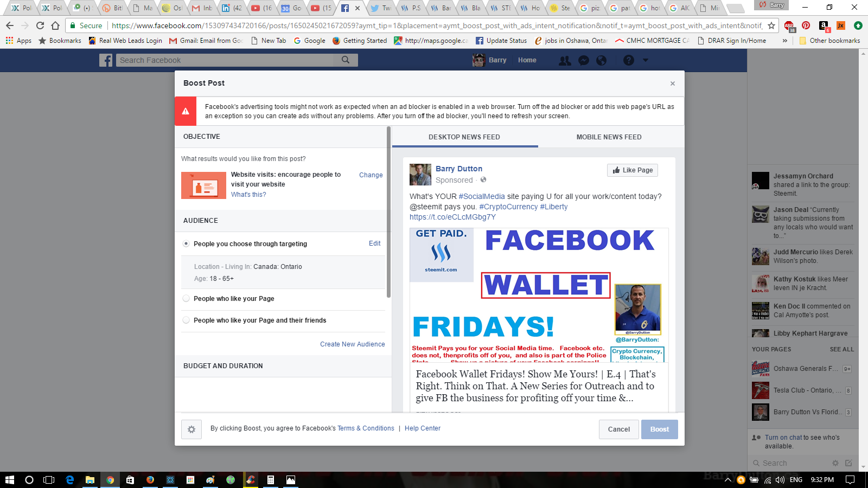Go back in browser history
The width and height of the screenshot is (868, 488).
tap(10, 25)
